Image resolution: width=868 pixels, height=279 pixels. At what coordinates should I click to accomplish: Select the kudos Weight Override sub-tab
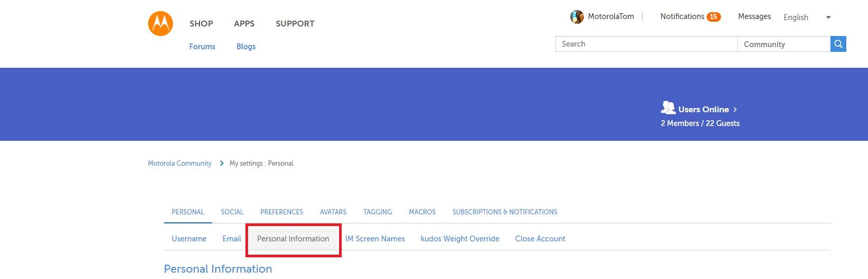click(x=460, y=239)
